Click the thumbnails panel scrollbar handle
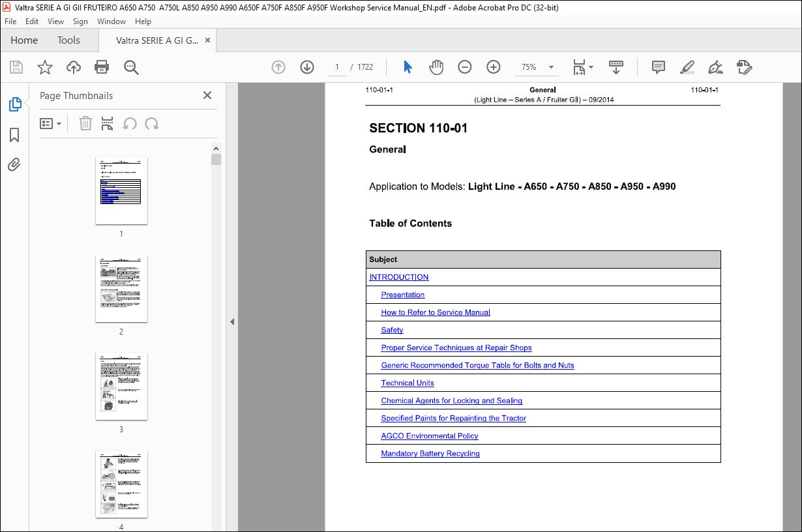Viewport: 802px width, 532px height. tap(216, 160)
